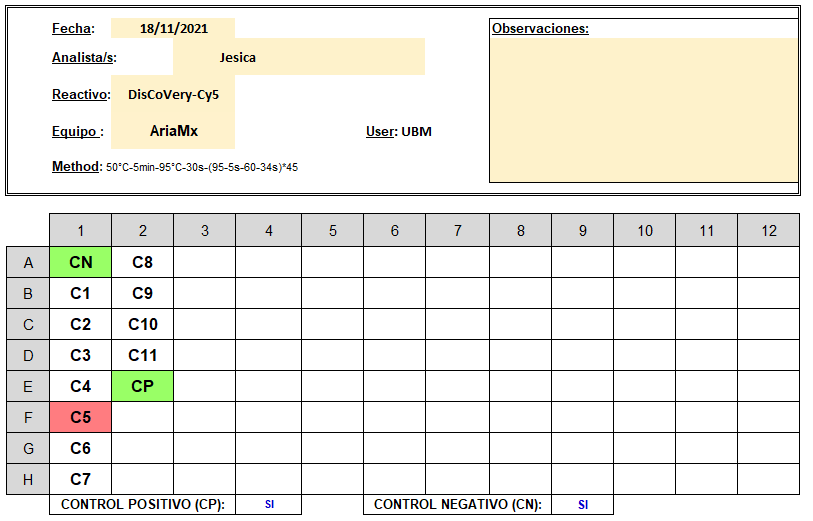Viewport: 813px width, 521px height.
Task: Click column header 6
Action: click(x=395, y=231)
